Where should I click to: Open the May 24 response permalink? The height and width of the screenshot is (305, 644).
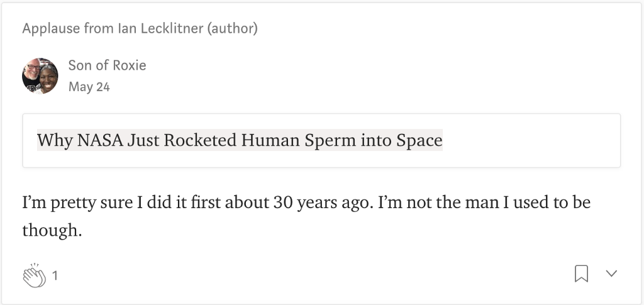89,87
